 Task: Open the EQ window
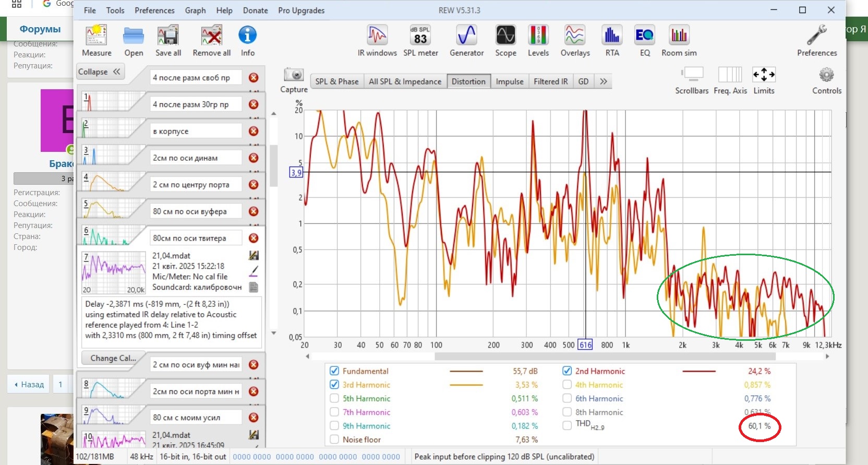coord(645,35)
